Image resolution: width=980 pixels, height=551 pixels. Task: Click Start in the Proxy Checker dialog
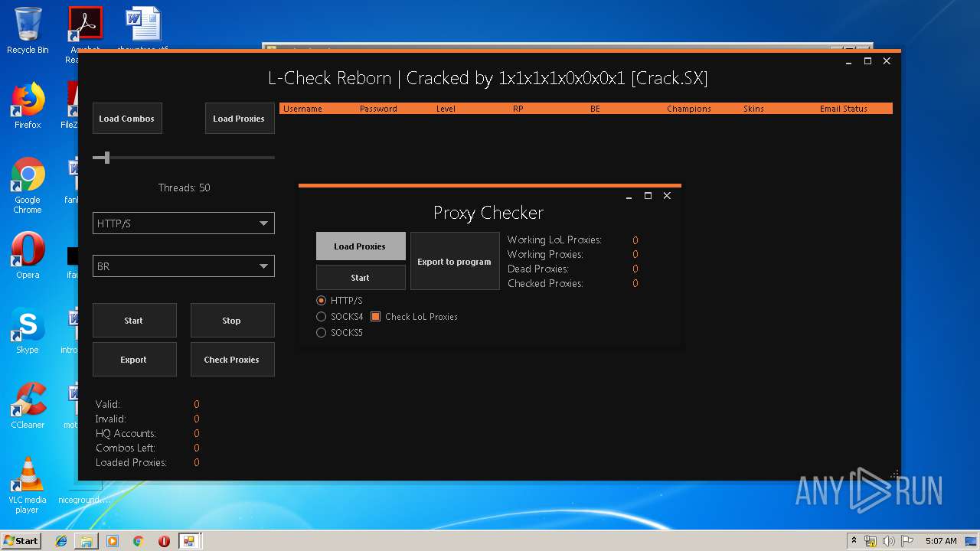(x=361, y=278)
